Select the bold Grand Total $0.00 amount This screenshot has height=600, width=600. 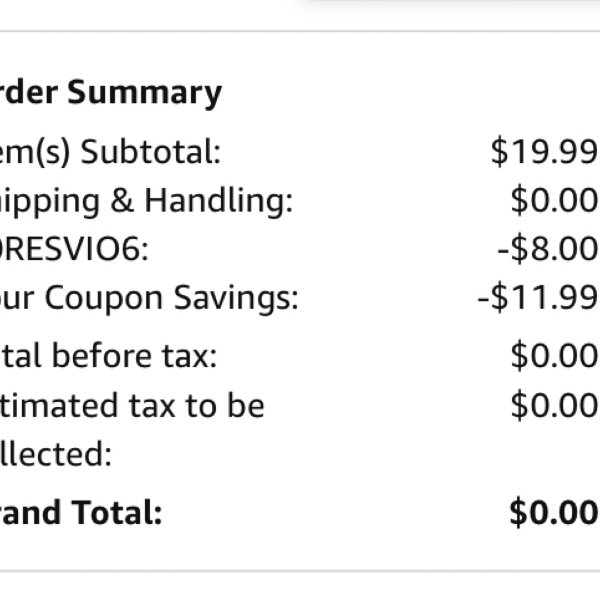point(553,512)
